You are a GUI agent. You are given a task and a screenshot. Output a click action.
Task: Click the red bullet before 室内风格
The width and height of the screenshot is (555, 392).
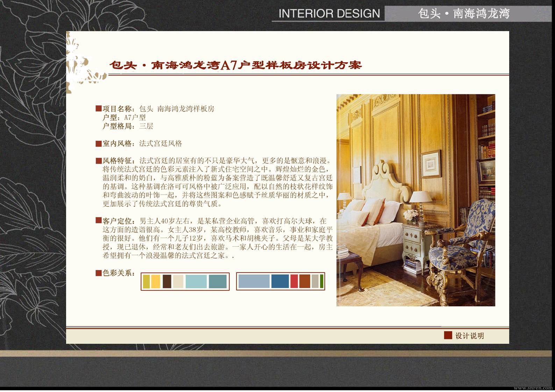point(99,144)
